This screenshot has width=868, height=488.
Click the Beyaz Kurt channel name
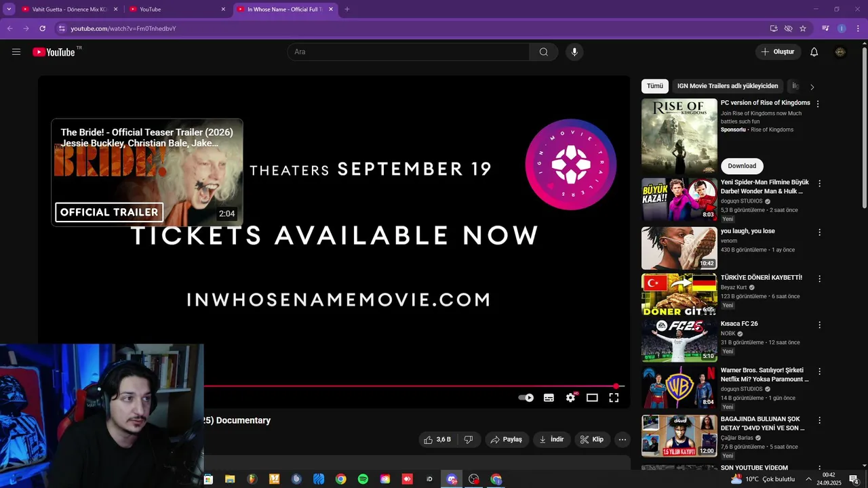(734, 287)
